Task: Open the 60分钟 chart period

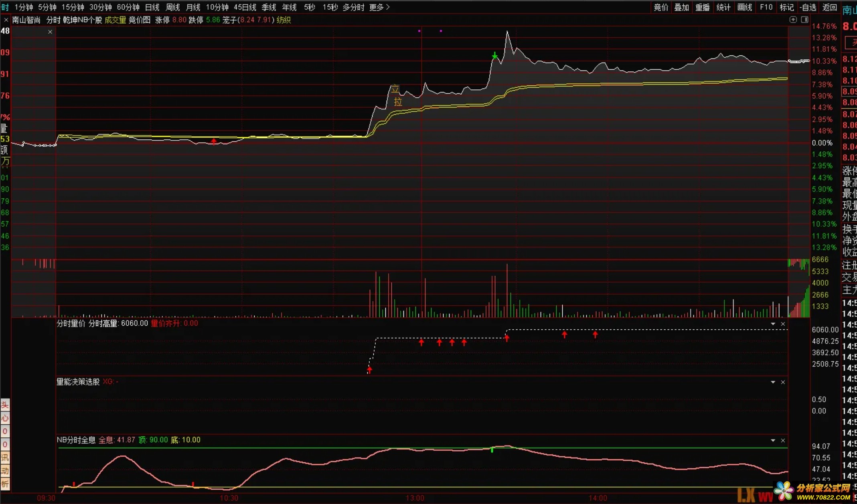Action: coord(128,7)
